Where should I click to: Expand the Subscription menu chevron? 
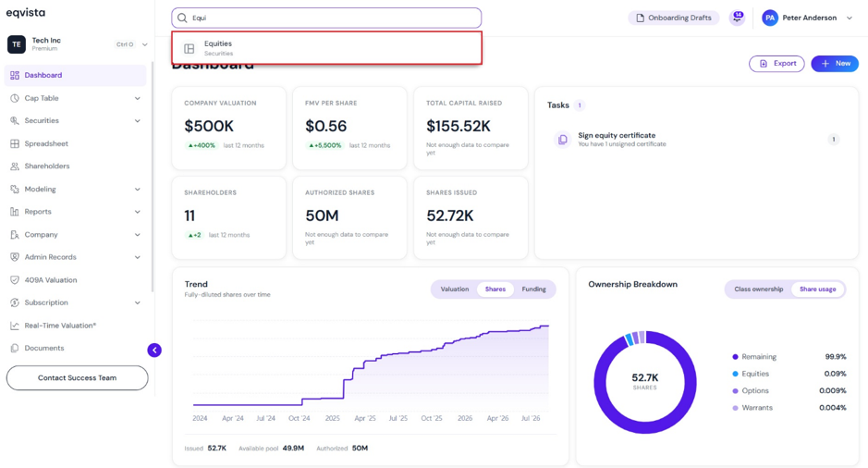click(138, 302)
